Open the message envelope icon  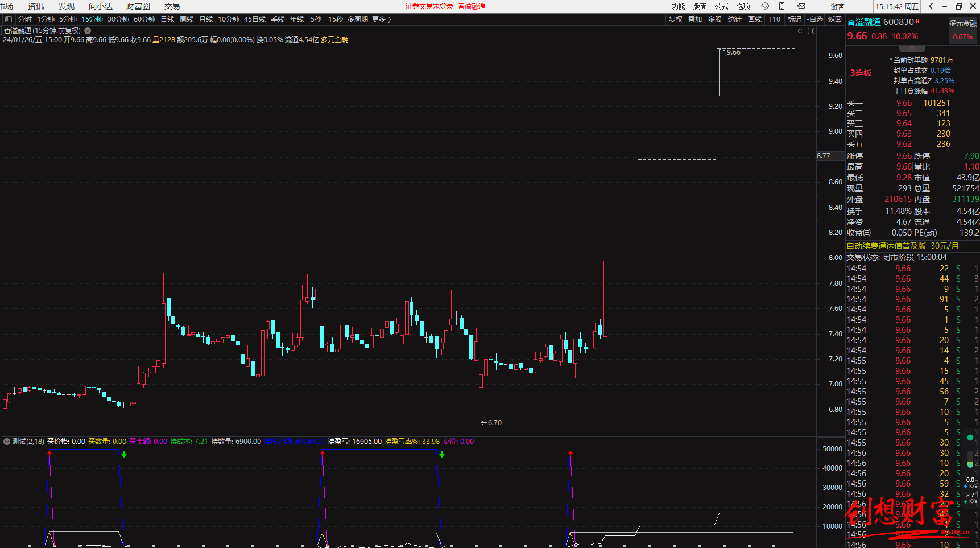pyautogui.click(x=801, y=6)
